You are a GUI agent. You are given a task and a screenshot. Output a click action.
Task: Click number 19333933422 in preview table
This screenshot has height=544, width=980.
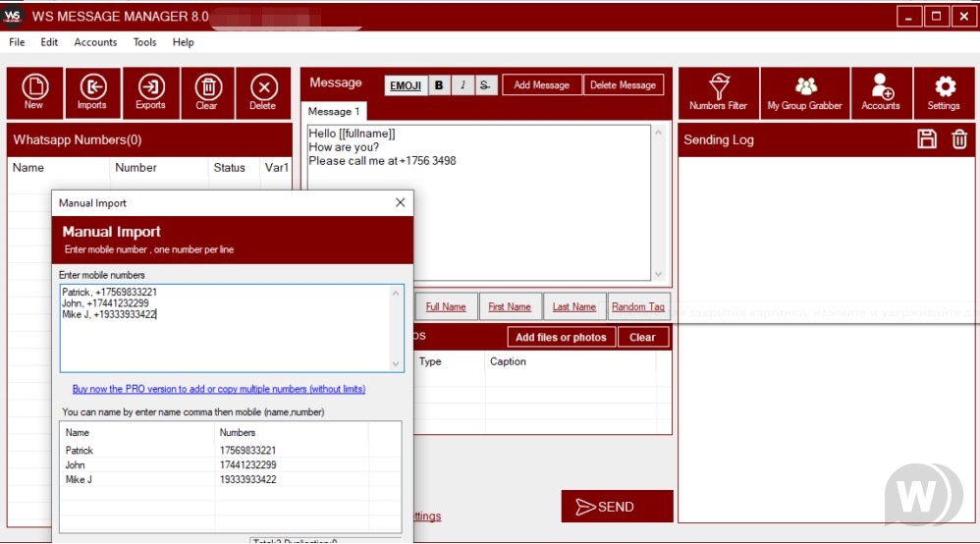pyautogui.click(x=247, y=479)
